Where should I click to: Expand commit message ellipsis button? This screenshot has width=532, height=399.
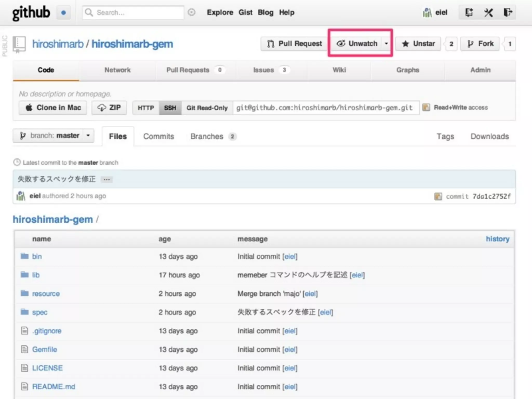[x=107, y=179]
